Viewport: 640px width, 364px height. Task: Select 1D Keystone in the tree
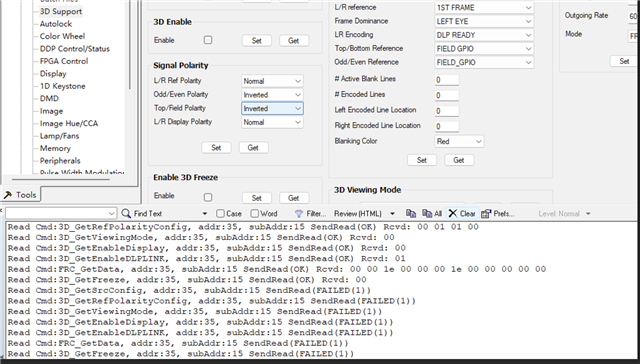[62, 86]
